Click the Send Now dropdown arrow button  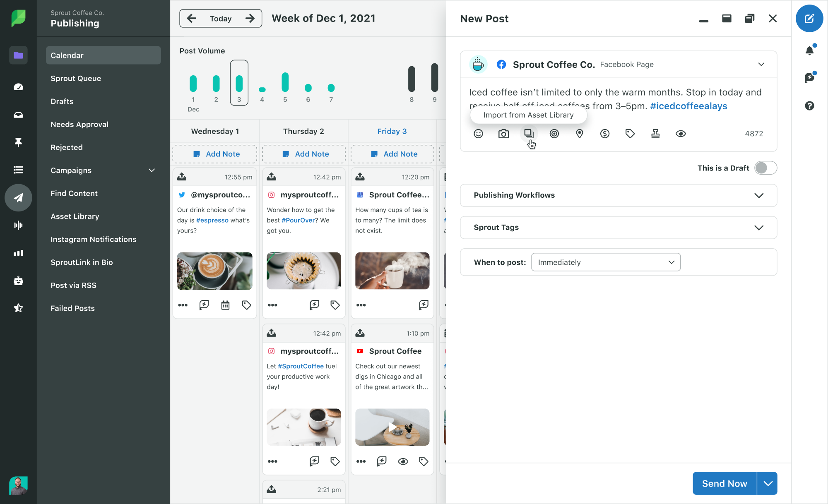767,483
